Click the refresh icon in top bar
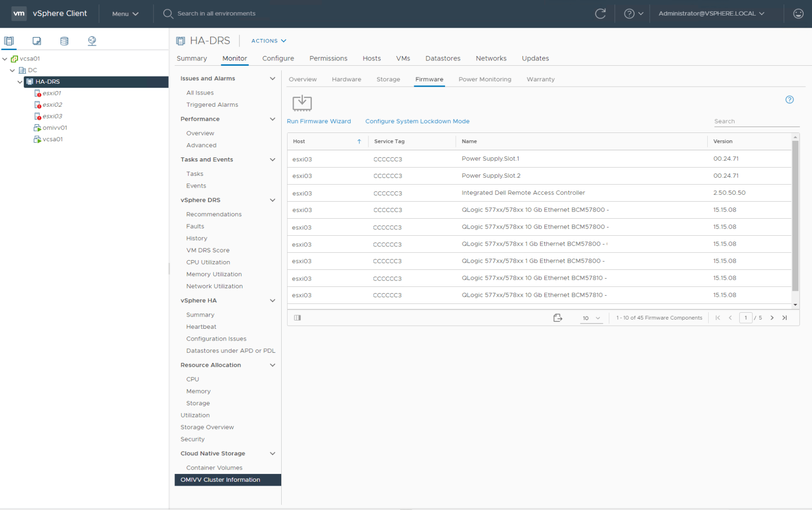This screenshot has width=812, height=510. [600, 14]
